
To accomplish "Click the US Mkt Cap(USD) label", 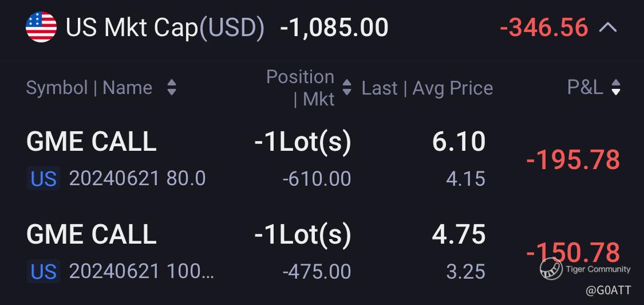I will point(165,28).
